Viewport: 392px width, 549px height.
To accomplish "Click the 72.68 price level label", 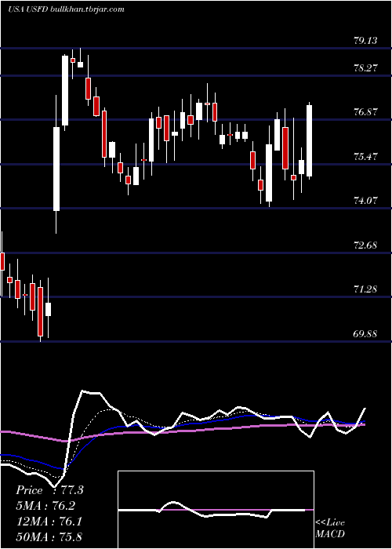I will pyautogui.click(x=365, y=245).
